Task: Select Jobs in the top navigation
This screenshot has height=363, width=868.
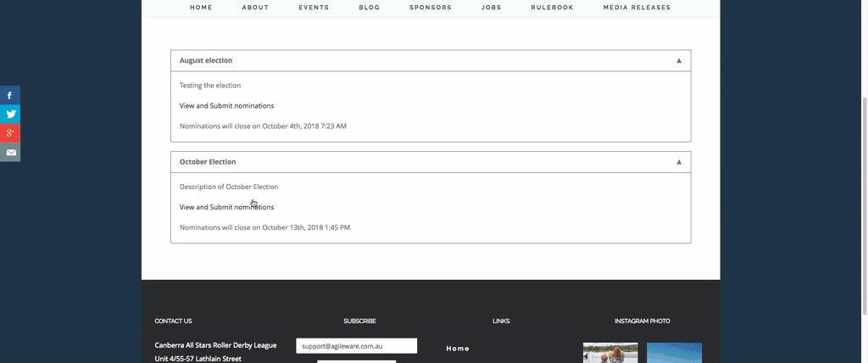Action: (x=491, y=8)
